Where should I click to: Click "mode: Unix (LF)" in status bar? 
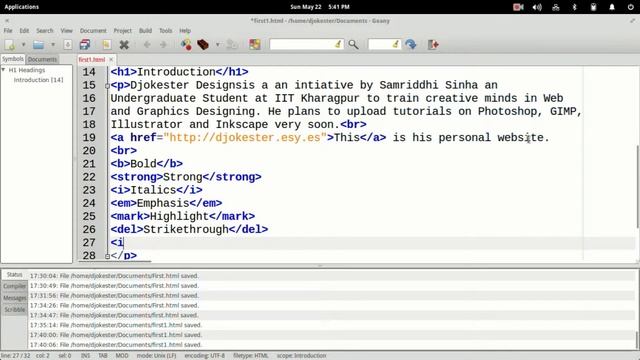pos(156,356)
